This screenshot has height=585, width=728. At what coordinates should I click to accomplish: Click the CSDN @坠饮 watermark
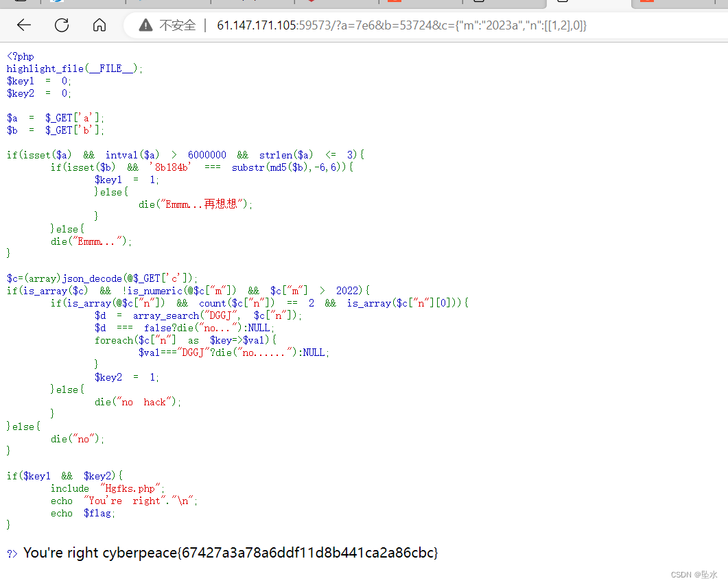[694, 575]
